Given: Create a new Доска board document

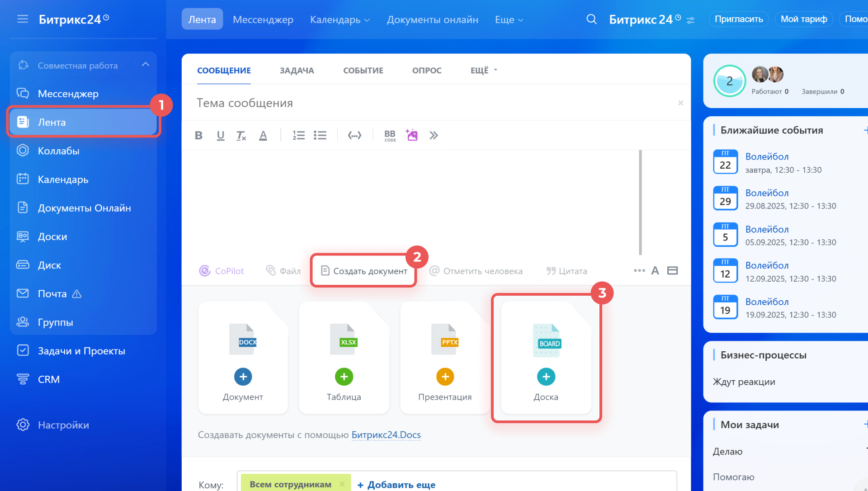Looking at the screenshot, I should pyautogui.click(x=546, y=377).
